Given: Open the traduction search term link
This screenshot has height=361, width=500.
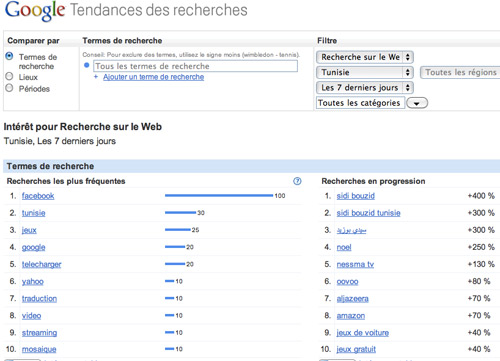Looking at the screenshot, I should 39,299.
